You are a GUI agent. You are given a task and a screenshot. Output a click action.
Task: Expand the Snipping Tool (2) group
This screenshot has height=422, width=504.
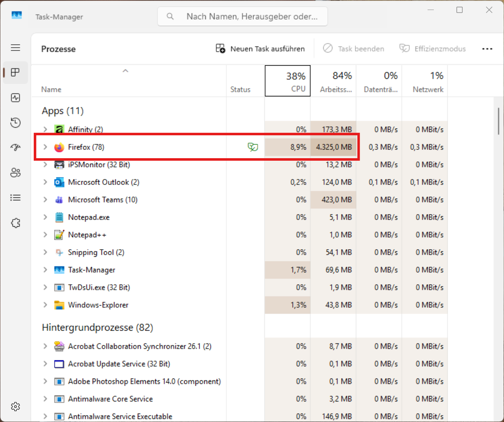pos(45,252)
